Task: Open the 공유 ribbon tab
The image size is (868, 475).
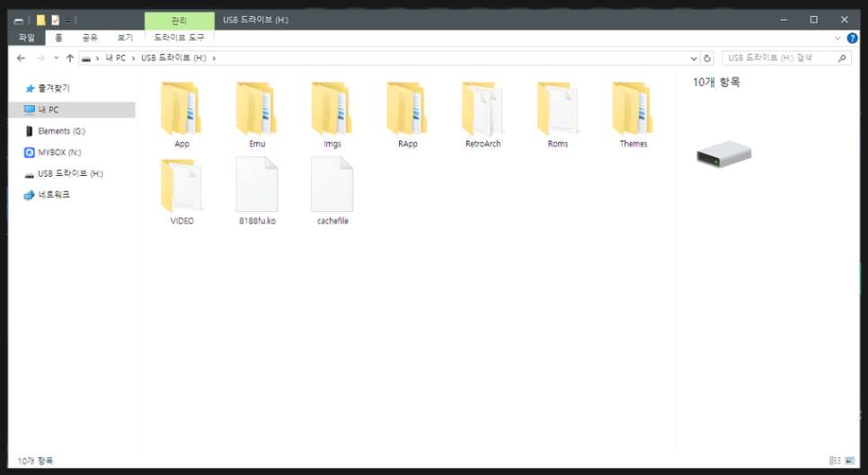Action: [x=90, y=38]
